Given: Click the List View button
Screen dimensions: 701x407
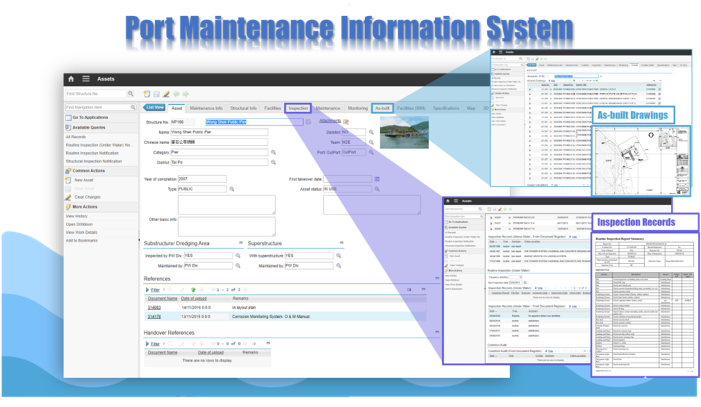Looking at the screenshot, I should click(x=155, y=107).
